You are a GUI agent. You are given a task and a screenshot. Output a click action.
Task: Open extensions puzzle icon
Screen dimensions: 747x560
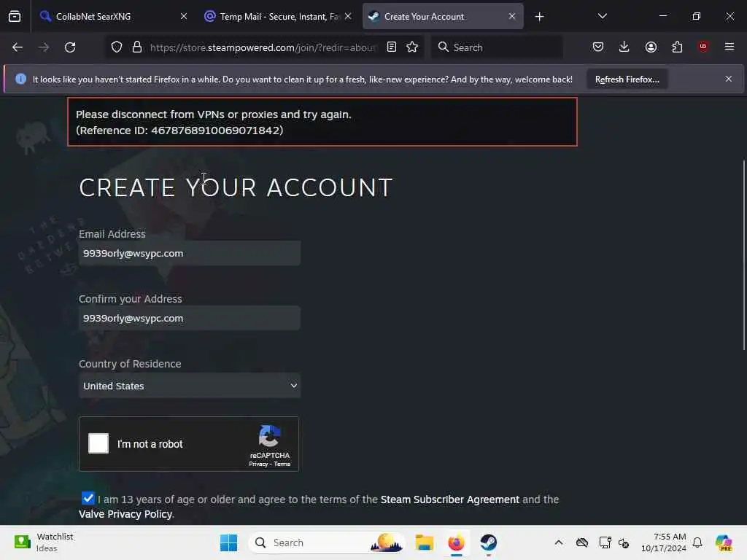677,47
